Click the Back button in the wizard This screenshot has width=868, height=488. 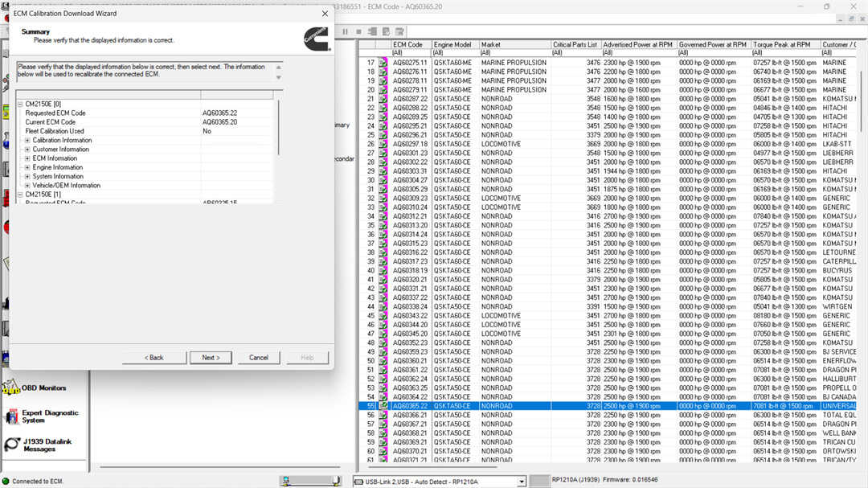(154, 358)
